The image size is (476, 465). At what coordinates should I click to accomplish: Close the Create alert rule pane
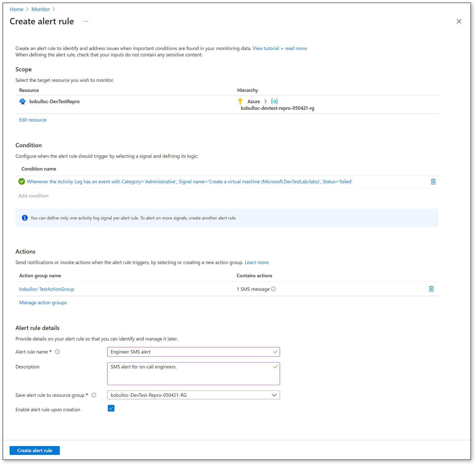pyautogui.click(x=459, y=21)
